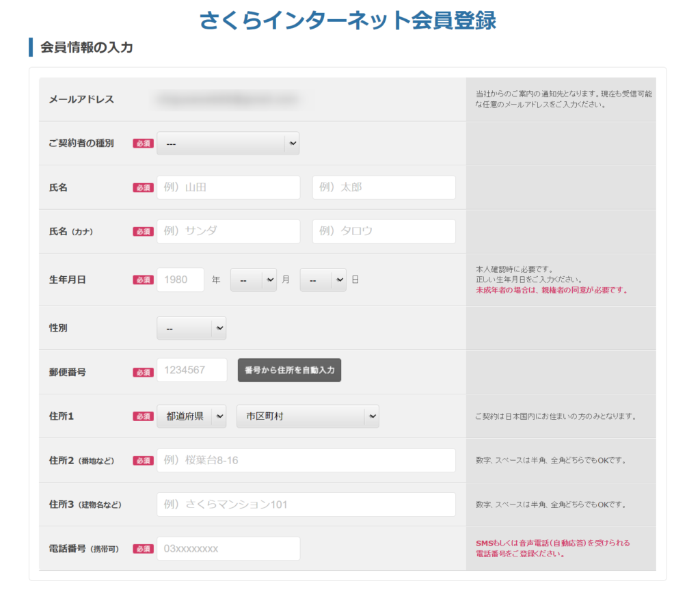Click the SMSもしくは音声電話 note text
The height and width of the screenshot is (592, 700).
[x=552, y=549]
